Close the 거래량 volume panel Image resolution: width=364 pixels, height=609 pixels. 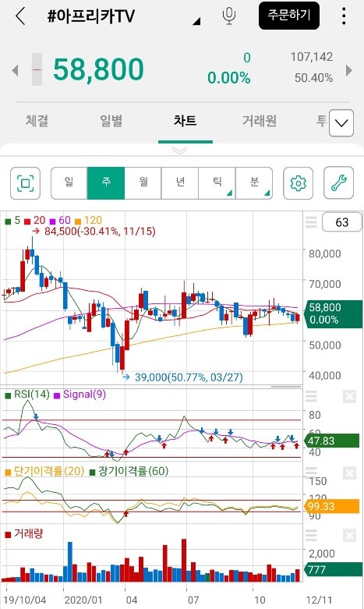[x=349, y=536]
